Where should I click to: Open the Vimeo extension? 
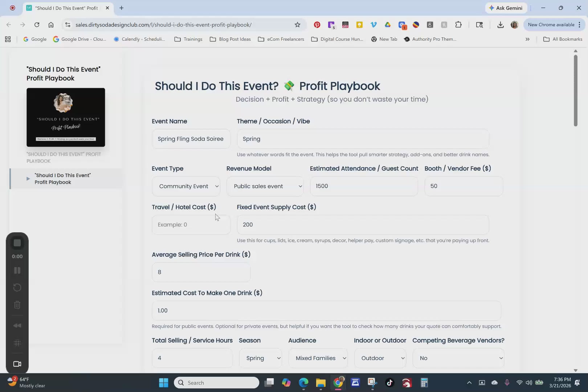pos(373,25)
